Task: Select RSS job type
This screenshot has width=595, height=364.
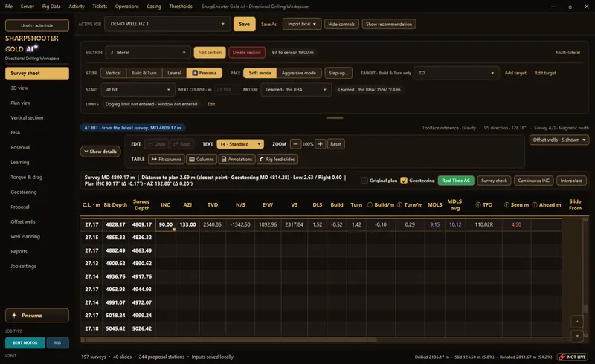Action: [x=57, y=342]
